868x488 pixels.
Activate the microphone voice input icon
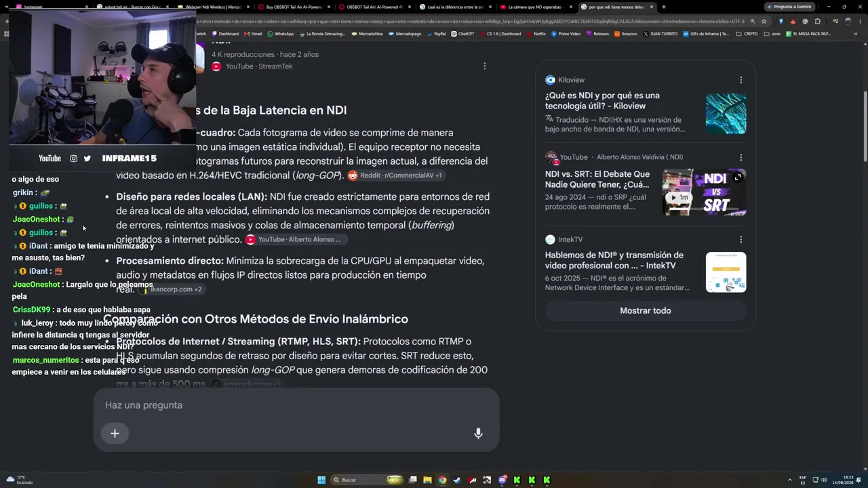pos(478,434)
